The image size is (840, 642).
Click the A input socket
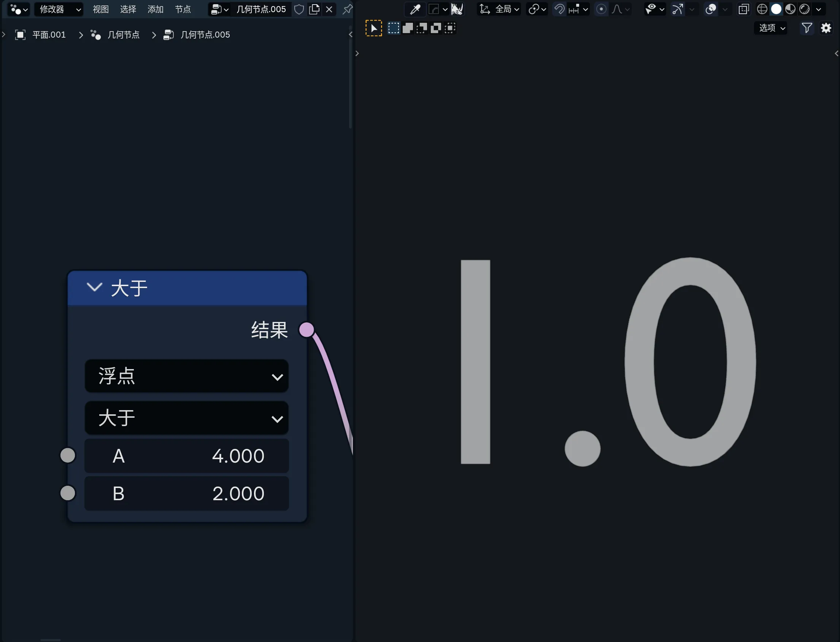pyautogui.click(x=68, y=455)
